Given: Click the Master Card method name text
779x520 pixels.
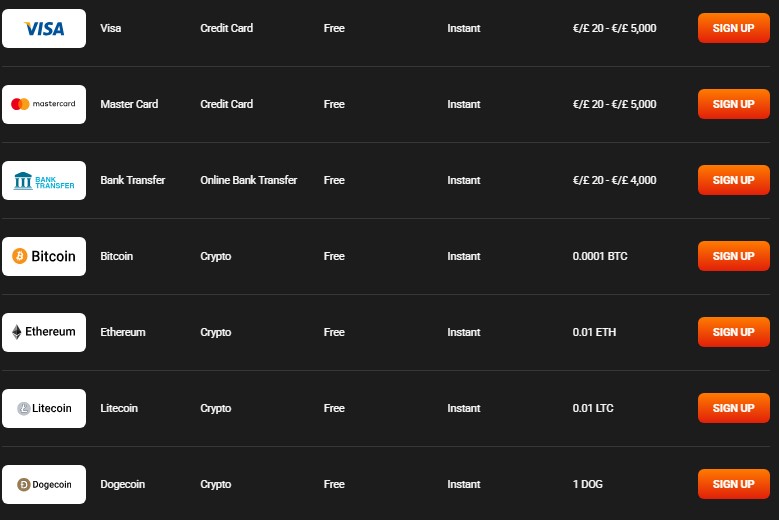Looking at the screenshot, I should (129, 104).
